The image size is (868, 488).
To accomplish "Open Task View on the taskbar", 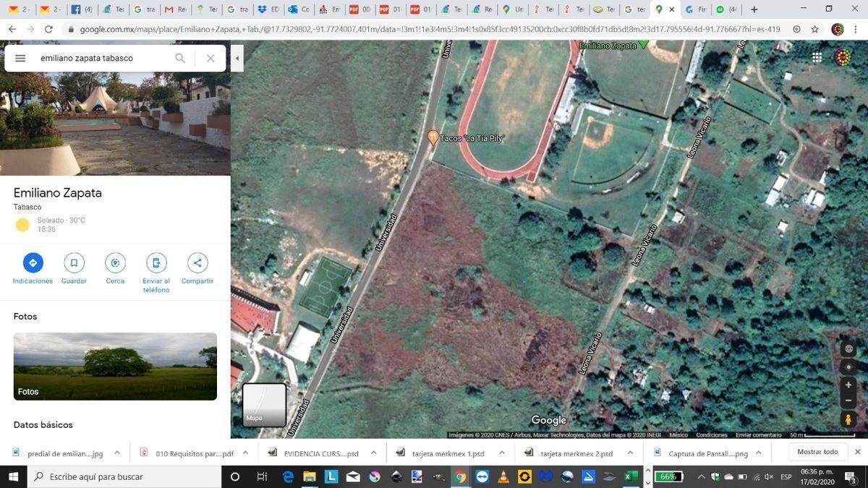I will 262,476.
